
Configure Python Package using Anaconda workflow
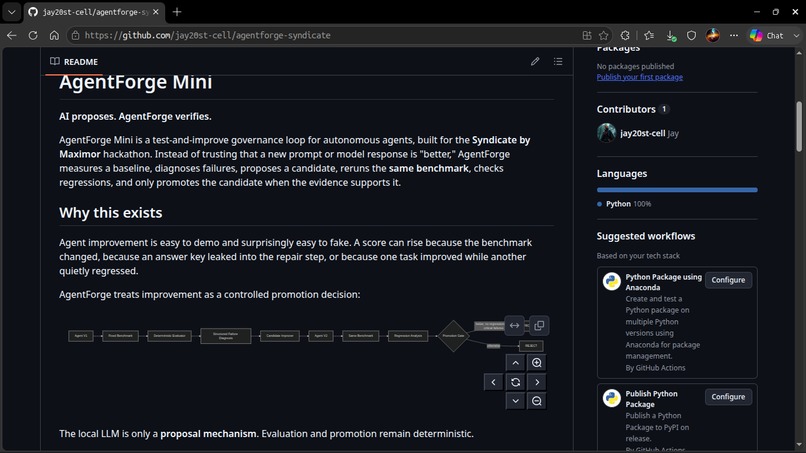coord(728,280)
